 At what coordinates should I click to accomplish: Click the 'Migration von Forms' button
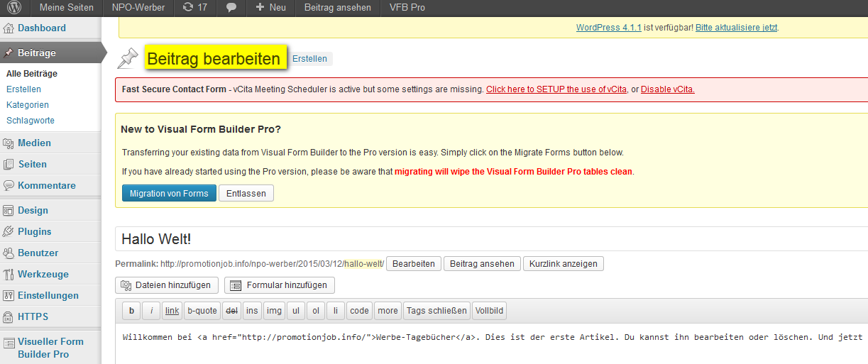coord(169,194)
